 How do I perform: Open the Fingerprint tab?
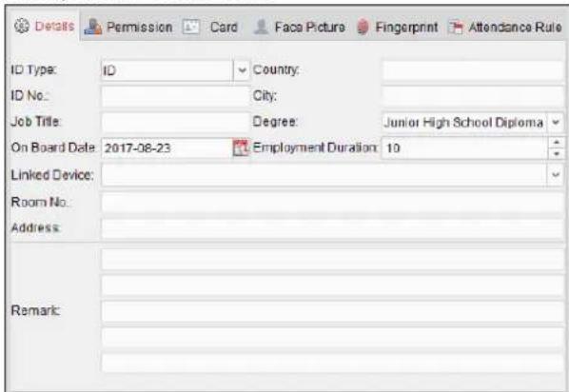pos(398,27)
